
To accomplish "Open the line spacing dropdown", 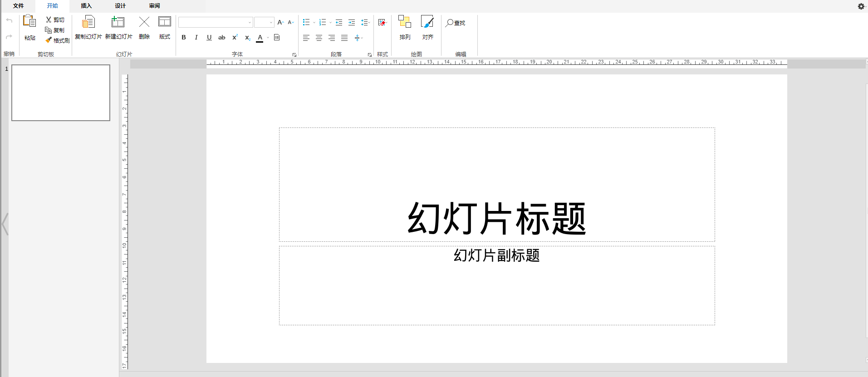I will (x=365, y=22).
